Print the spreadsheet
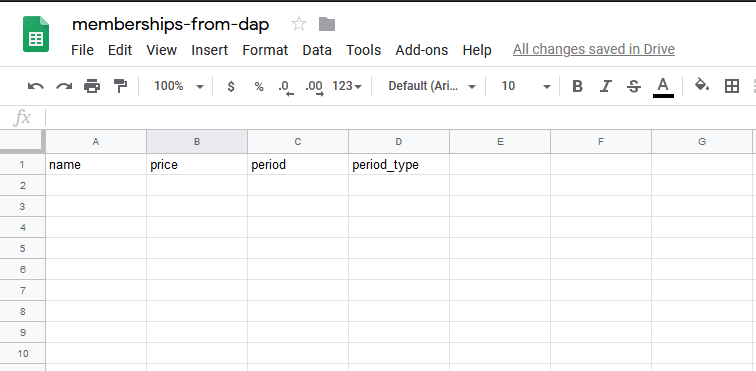This screenshot has width=756, height=371. click(92, 86)
